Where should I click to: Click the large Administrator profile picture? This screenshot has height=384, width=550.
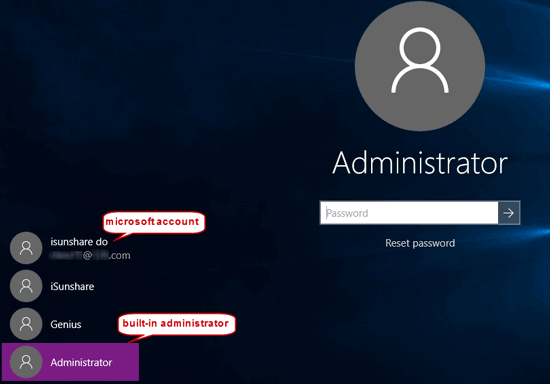coord(420,66)
